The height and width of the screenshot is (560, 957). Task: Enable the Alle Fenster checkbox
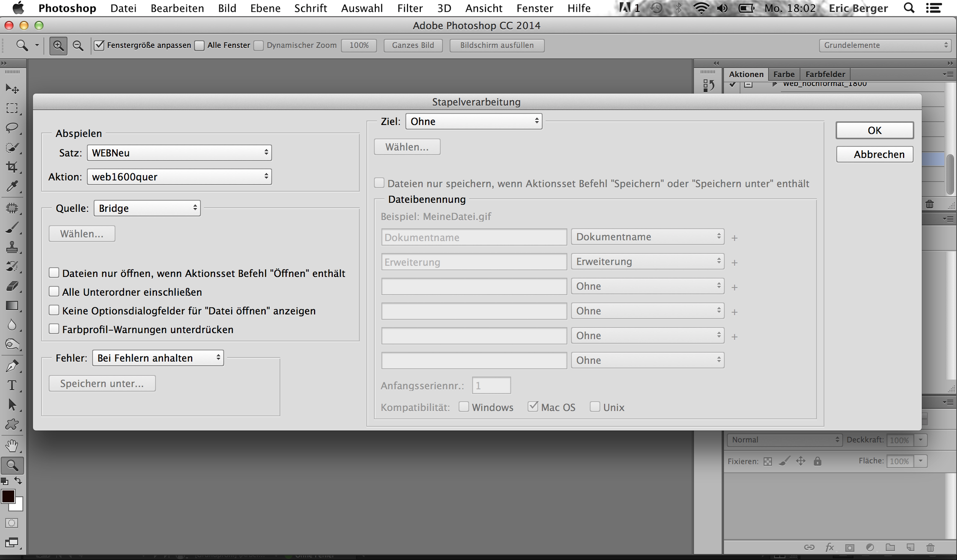pos(199,46)
